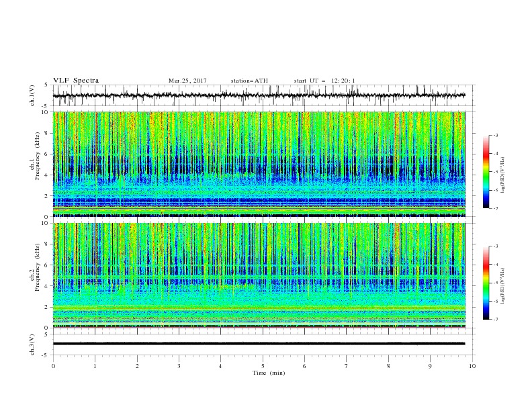Click the '-7' value on ch.2 color bar
Screen dimensions: 532x411
pos(496,319)
